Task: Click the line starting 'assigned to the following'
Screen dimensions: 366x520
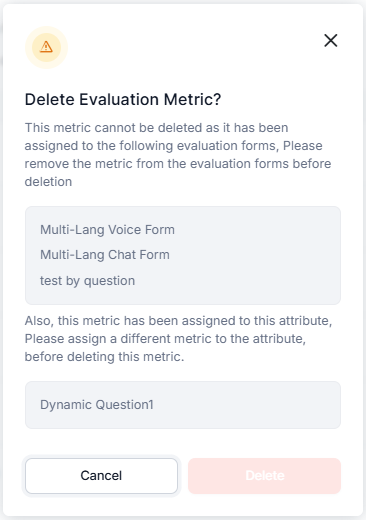Action: click(x=174, y=146)
